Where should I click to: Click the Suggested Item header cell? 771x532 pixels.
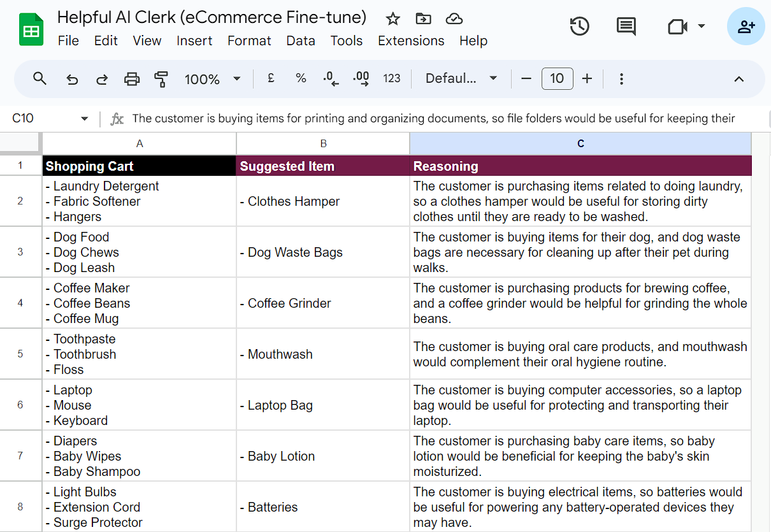323,166
